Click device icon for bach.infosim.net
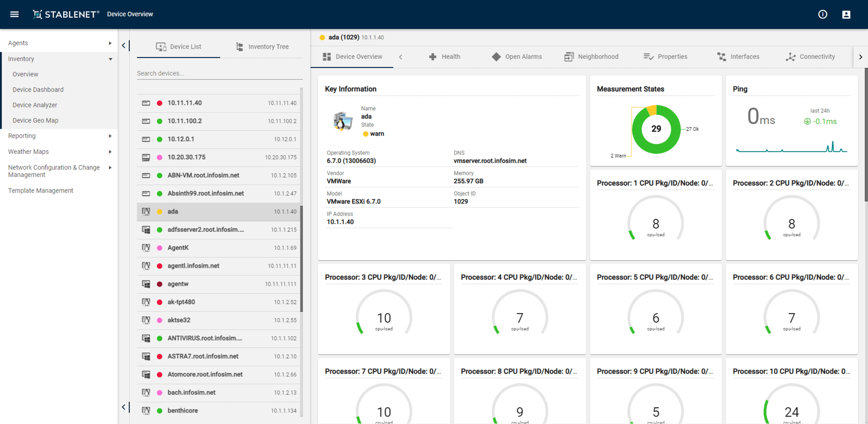Image resolution: width=868 pixels, height=424 pixels. [x=146, y=393]
